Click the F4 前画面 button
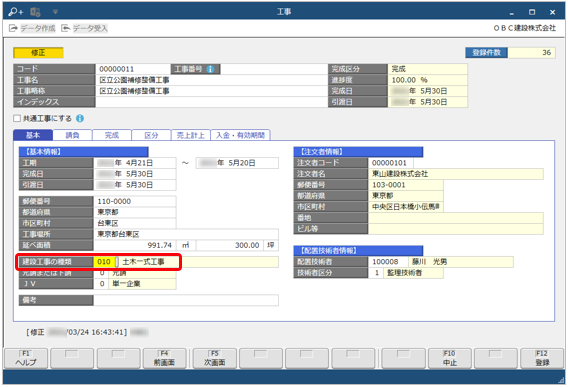The image size is (568, 387). (x=164, y=358)
